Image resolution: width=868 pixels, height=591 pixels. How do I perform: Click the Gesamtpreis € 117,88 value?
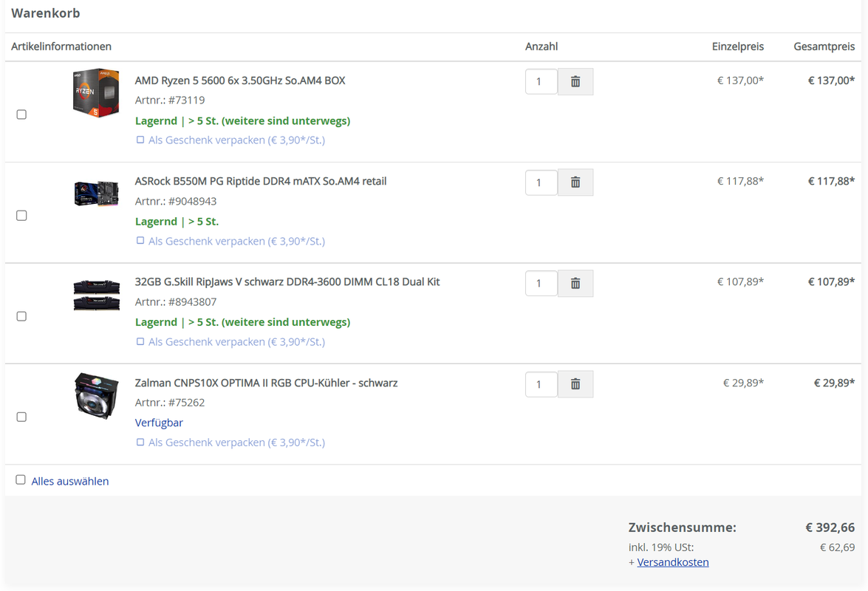pos(832,182)
